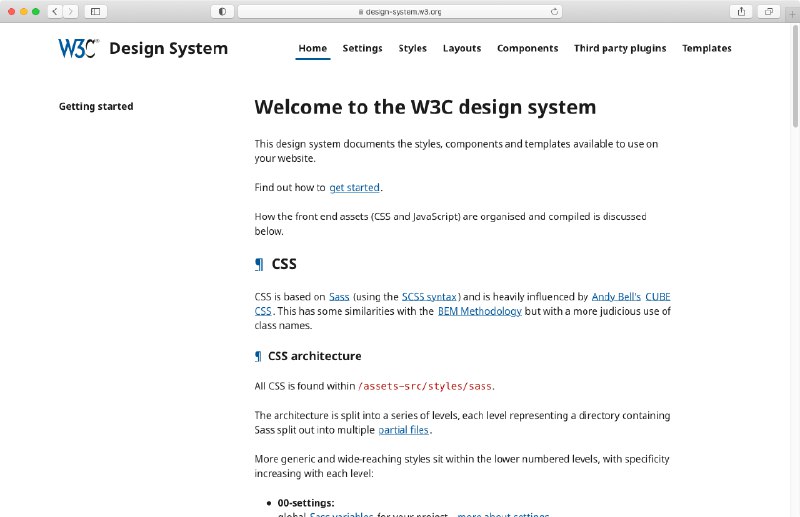Show the tab overview icon

(x=768, y=11)
